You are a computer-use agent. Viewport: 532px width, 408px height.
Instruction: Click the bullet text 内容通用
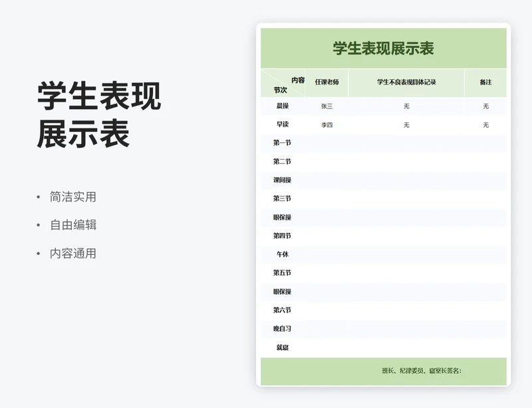coord(73,254)
